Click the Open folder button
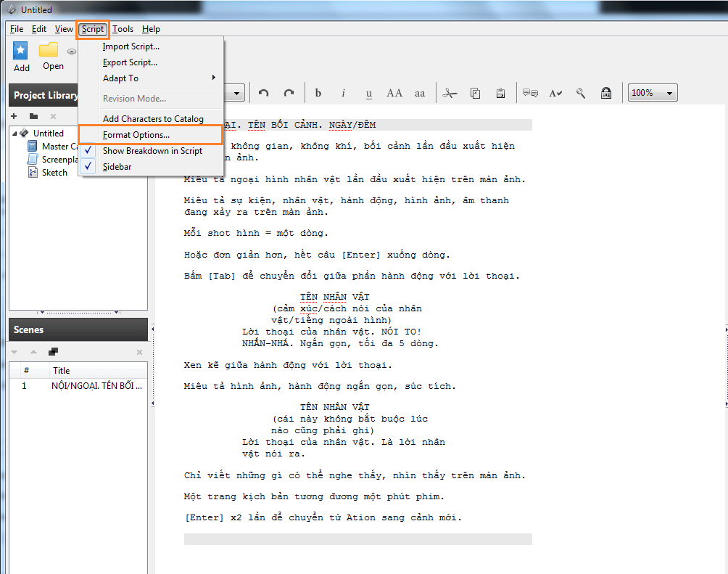 point(52,57)
